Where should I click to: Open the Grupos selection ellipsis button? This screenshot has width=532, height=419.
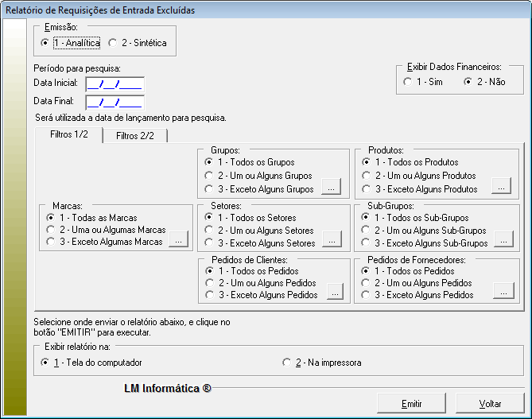click(332, 188)
